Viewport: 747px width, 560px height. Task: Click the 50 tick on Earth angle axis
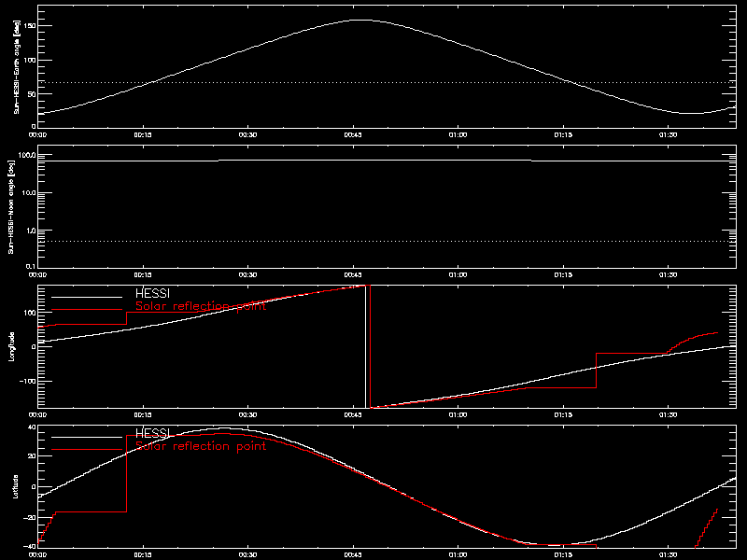coord(32,94)
